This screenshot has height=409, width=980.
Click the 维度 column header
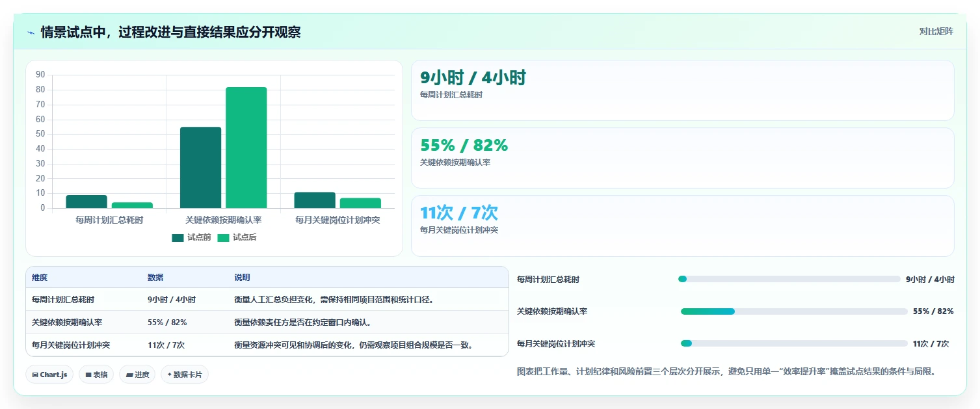point(40,278)
